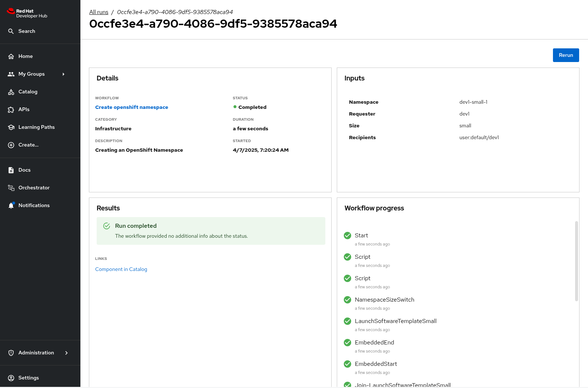Click the Run completed message title
The width and height of the screenshot is (588, 388).
(x=136, y=226)
